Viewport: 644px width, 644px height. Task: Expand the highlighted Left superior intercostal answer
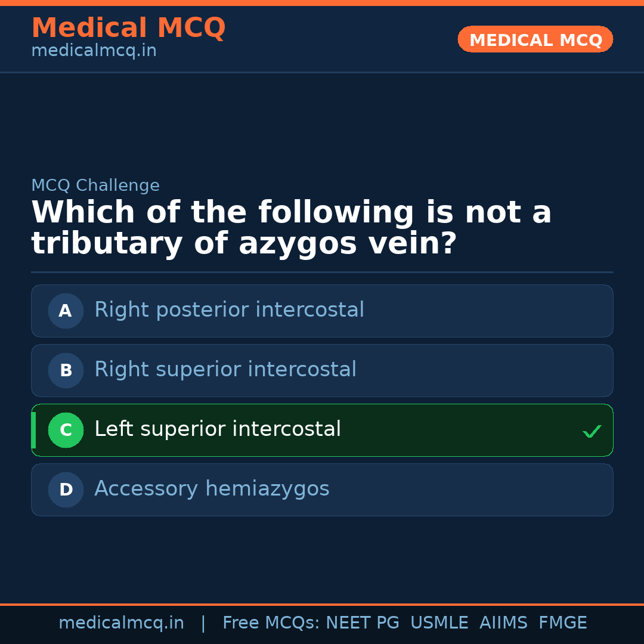[x=322, y=430]
